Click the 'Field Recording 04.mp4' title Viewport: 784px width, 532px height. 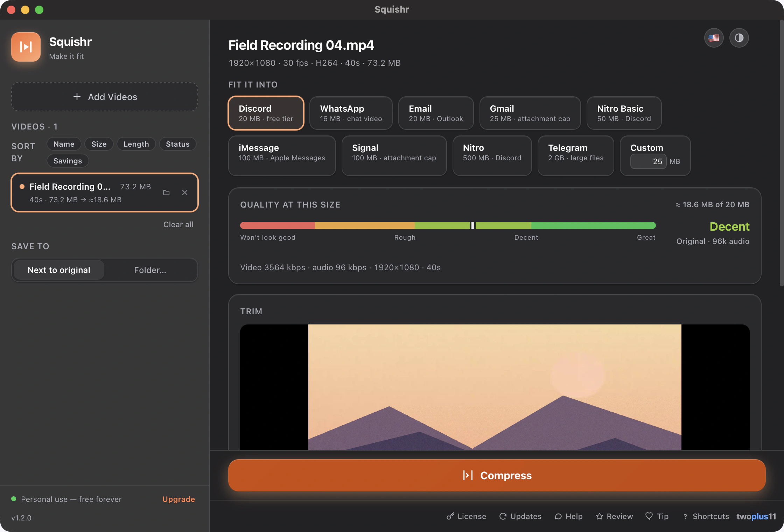coord(301,45)
